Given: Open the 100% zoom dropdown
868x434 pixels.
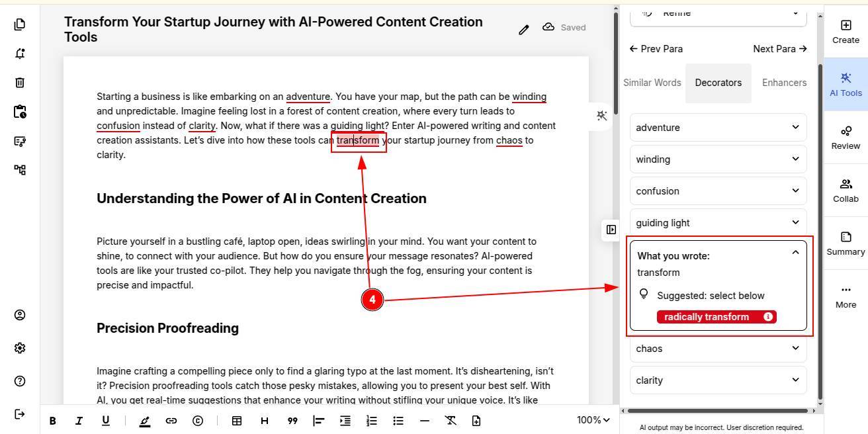Looking at the screenshot, I should 593,420.
